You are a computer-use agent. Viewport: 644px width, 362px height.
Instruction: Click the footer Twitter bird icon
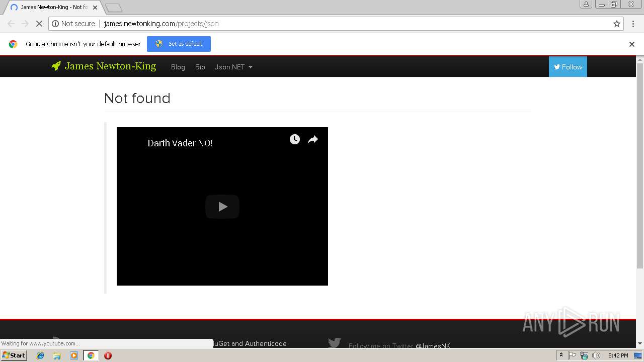[x=335, y=343]
